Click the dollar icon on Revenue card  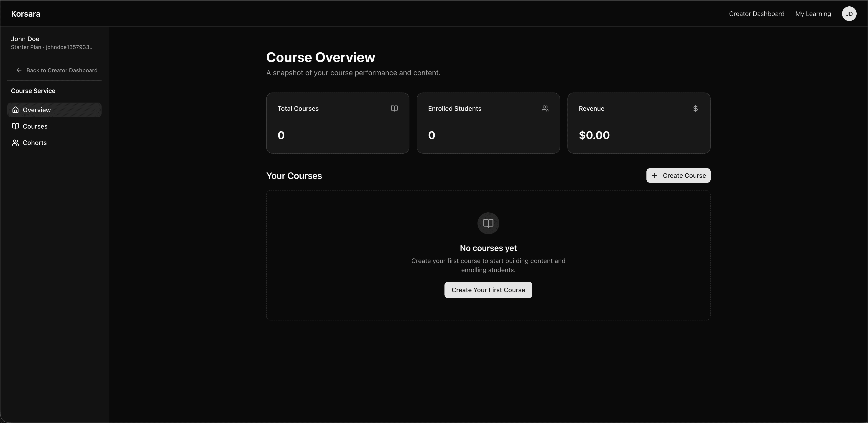pos(695,108)
